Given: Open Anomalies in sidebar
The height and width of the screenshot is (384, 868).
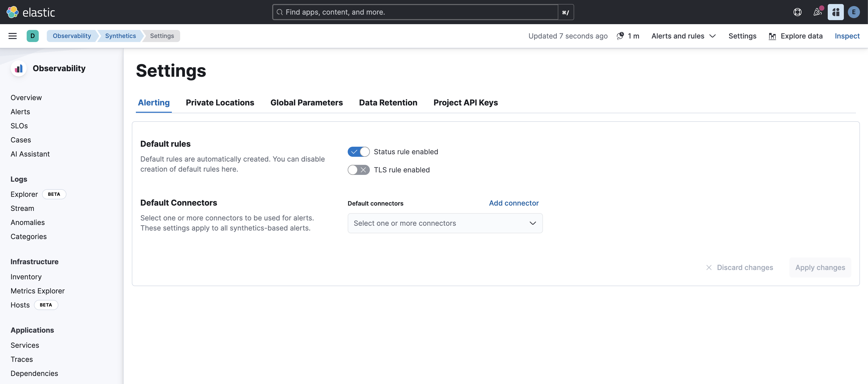Looking at the screenshot, I should tap(28, 222).
